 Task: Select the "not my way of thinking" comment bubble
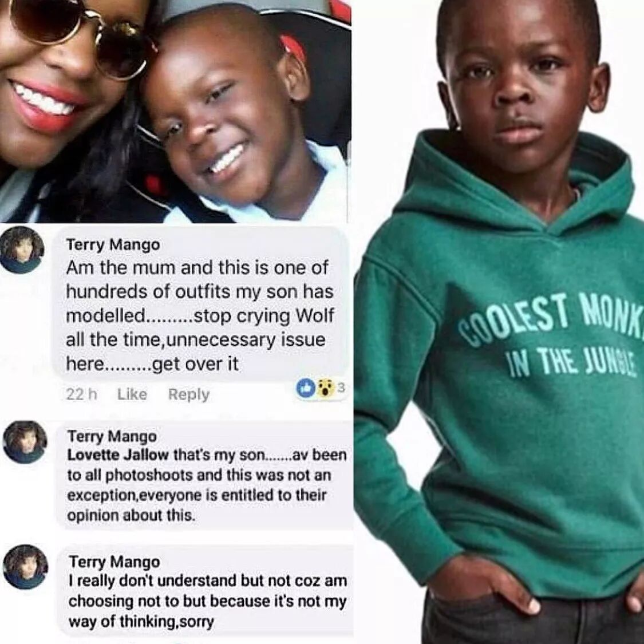(205, 591)
